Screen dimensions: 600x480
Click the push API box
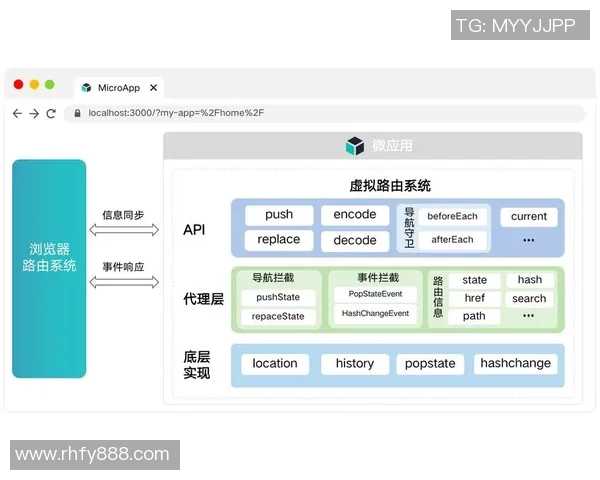[x=279, y=215]
